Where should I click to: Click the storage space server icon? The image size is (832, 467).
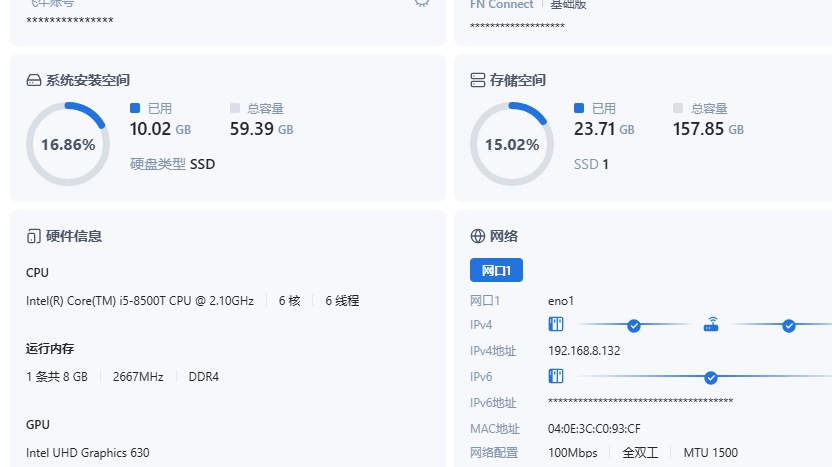[x=478, y=80]
